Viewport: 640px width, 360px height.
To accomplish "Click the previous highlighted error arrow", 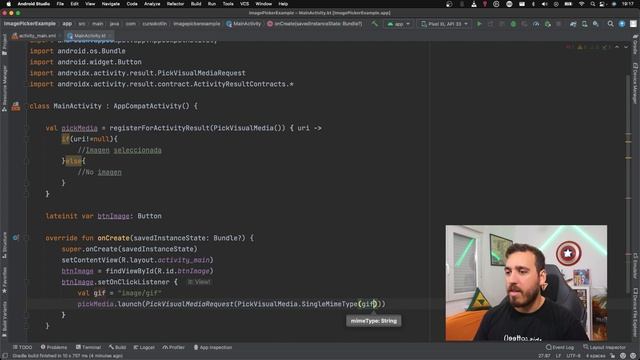I will pyautogui.click(x=617, y=47).
